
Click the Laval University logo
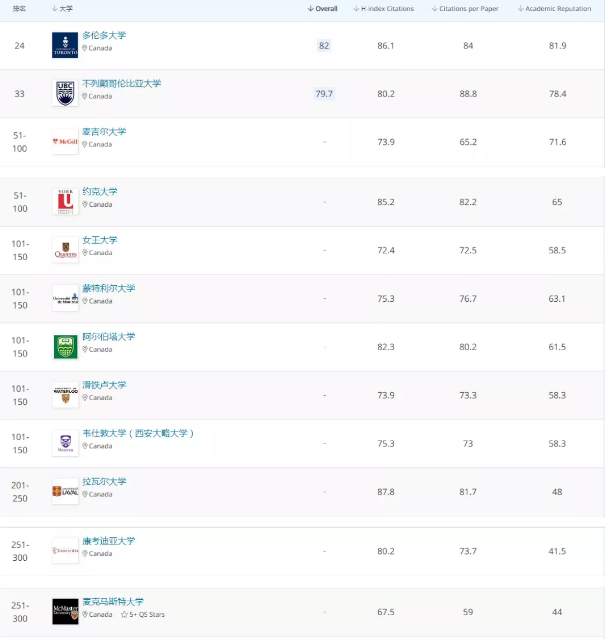click(65, 491)
